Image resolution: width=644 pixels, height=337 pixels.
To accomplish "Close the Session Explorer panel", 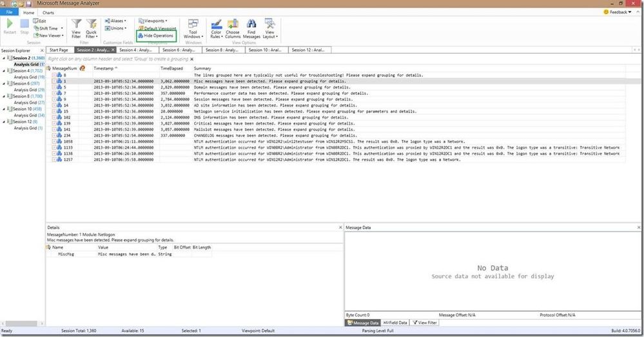I will (x=42, y=50).
